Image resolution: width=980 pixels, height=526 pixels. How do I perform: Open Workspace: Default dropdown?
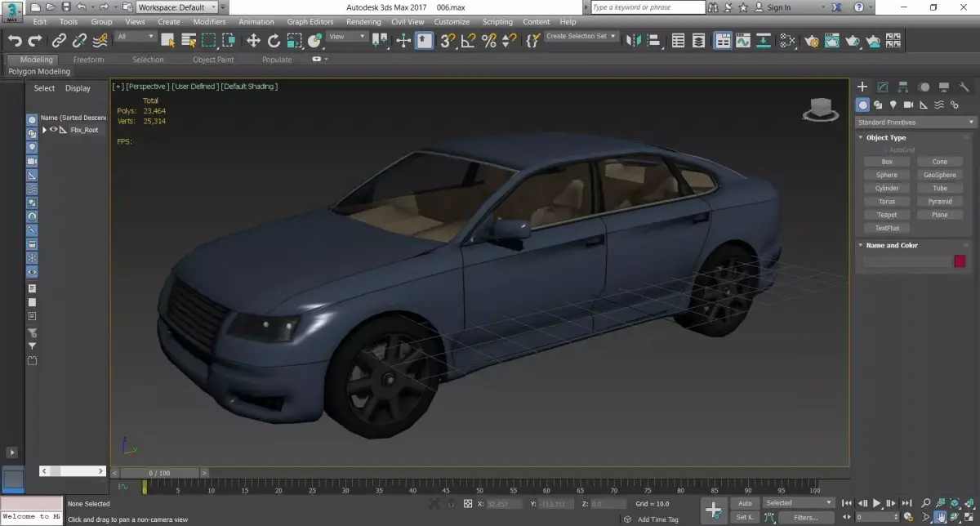tap(177, 7)
